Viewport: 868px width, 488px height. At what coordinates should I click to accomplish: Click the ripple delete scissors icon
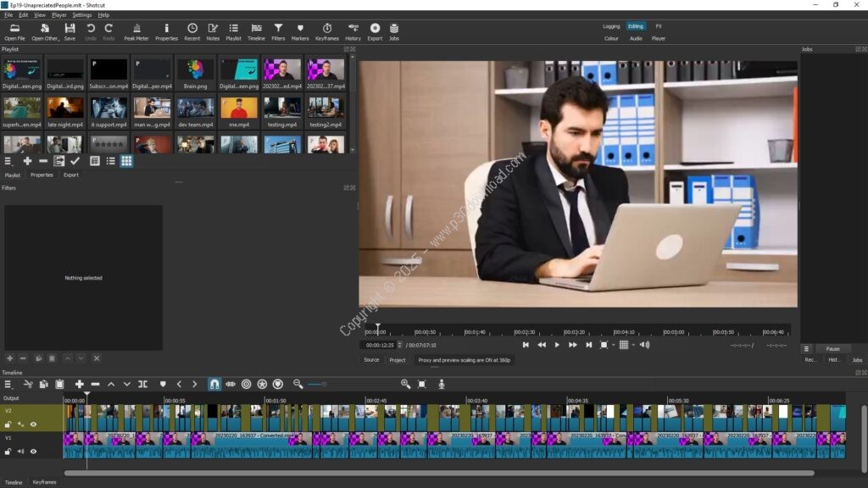pos(28,385)
